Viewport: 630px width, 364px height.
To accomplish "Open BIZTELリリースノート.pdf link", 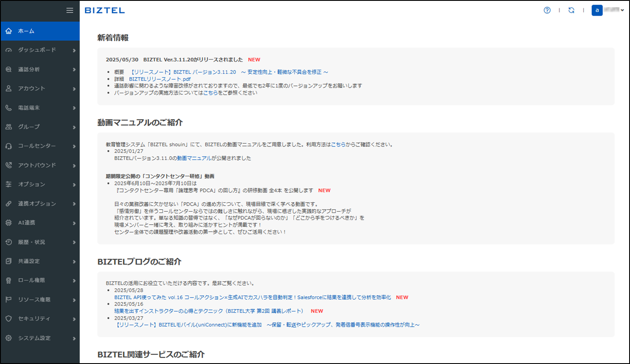I will 160,79.
